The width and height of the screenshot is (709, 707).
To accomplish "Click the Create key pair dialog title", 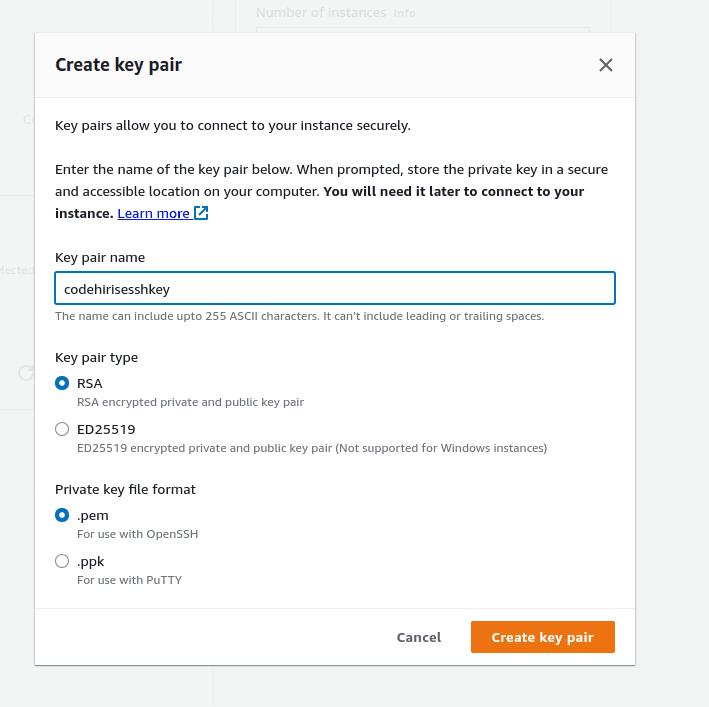I will click(118, 65).
